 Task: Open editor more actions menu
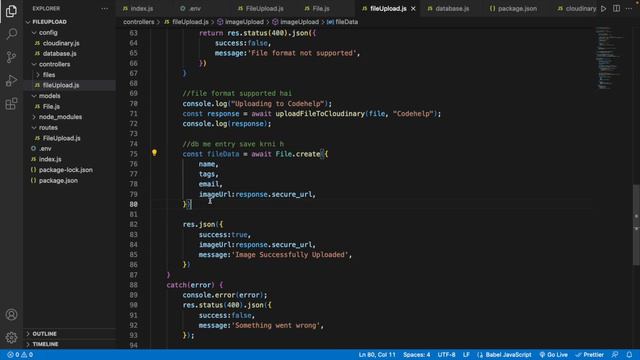[629, 9]
